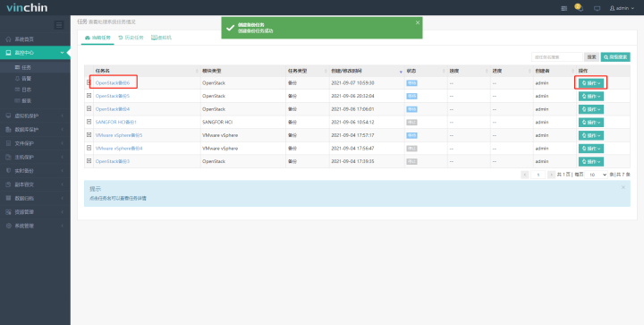
Task: Click the monitor screen icon in header
Action: tap(597, 8)
